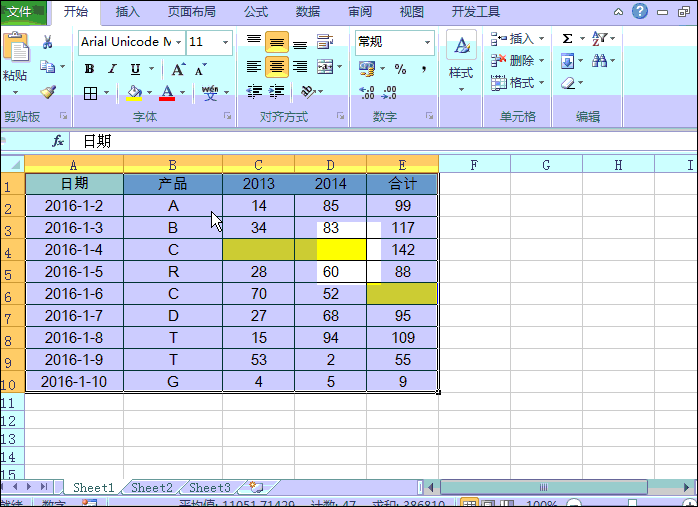The image size is (698, 507).
Task: Click the 样式 styles button
Action: click(461, 60)
